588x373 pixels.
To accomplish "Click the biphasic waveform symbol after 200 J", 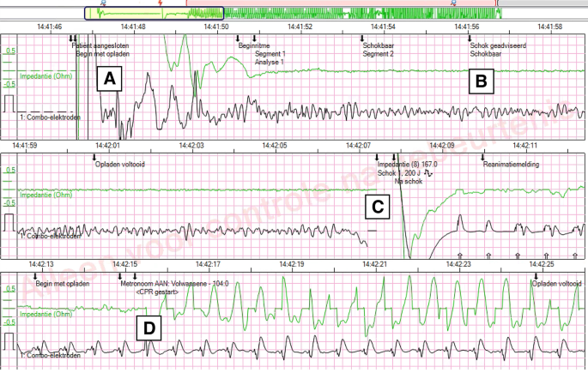I will click(427, 173).
